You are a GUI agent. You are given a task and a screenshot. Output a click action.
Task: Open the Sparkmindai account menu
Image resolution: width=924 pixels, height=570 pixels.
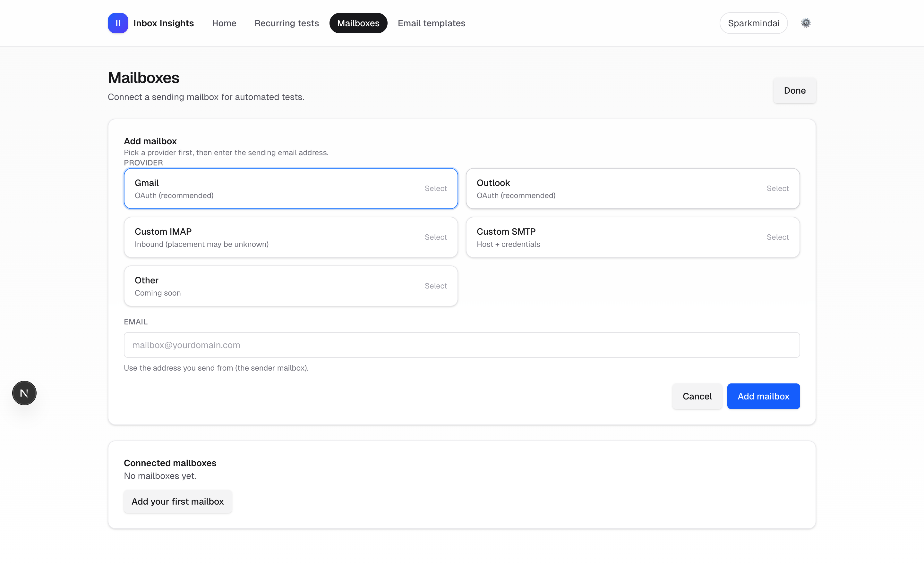(x=753, y=23)
